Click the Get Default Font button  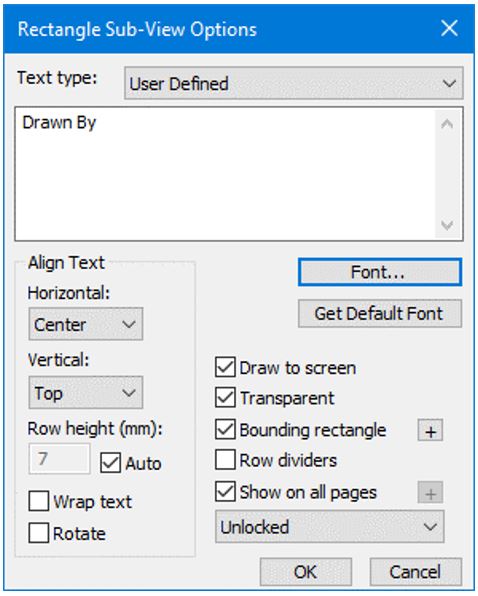point(380,314)
